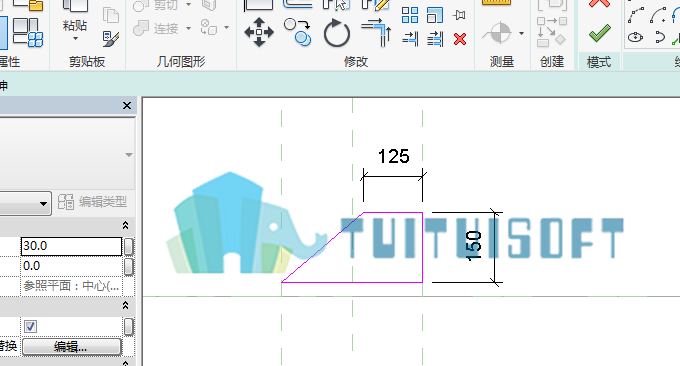Finish edit mode with green checkmark

[600, 33]
